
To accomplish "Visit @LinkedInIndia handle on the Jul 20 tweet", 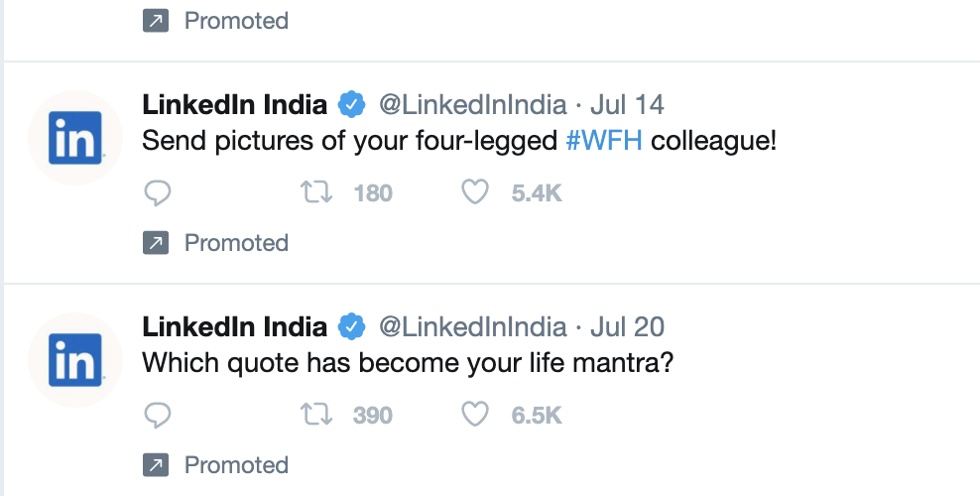I will click(473, 326).
